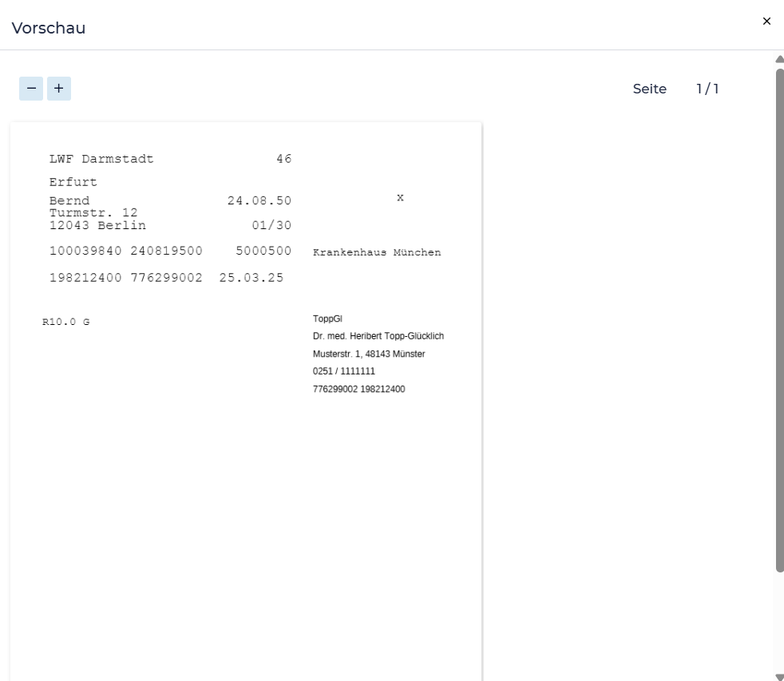The width and height of the screenshot is (784, 681).
Task: Click the minus zoom-out button
Action: (x=31, y=89)
